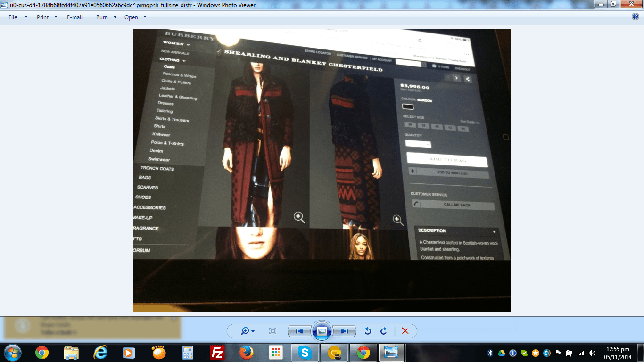Viewport: 644px width, 362px height.
Task: Expand the Burn dropdown menu
Action: coord(107,17)
